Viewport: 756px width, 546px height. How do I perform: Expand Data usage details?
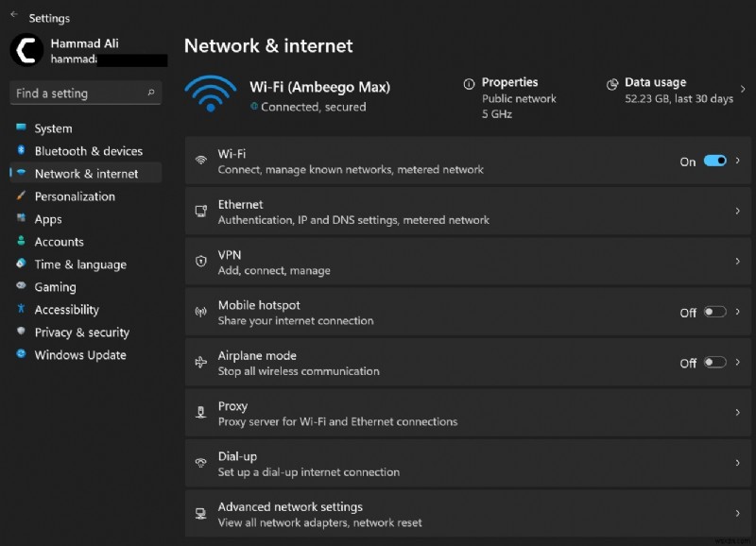744,90
